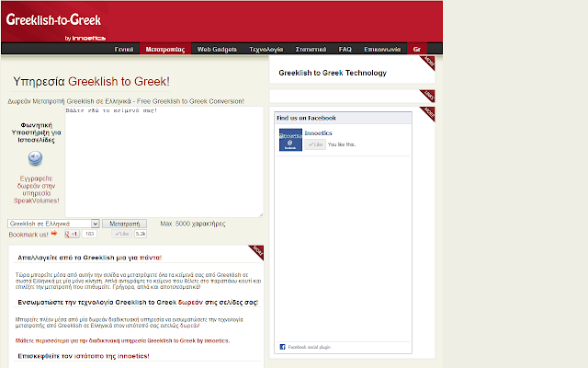This screenshot has height=368, width=588.
Task: Click the Απαλλαγείτε από τα Greeklish heading
Action: point(90,258)
